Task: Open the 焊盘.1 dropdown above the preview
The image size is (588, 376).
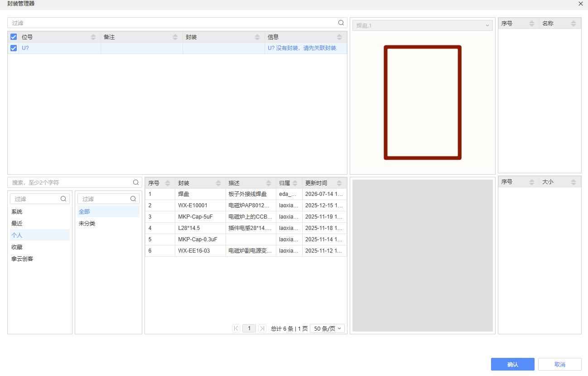Action: [423, 25]
